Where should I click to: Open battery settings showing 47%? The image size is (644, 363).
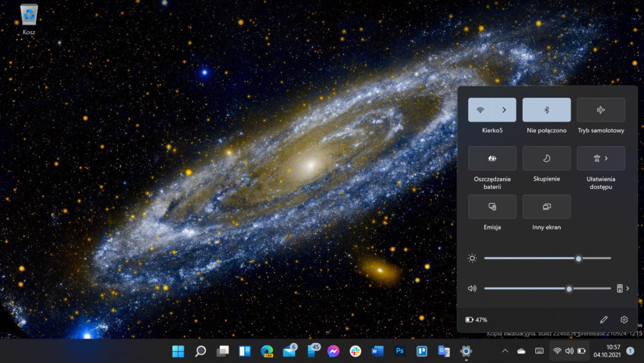477,320
